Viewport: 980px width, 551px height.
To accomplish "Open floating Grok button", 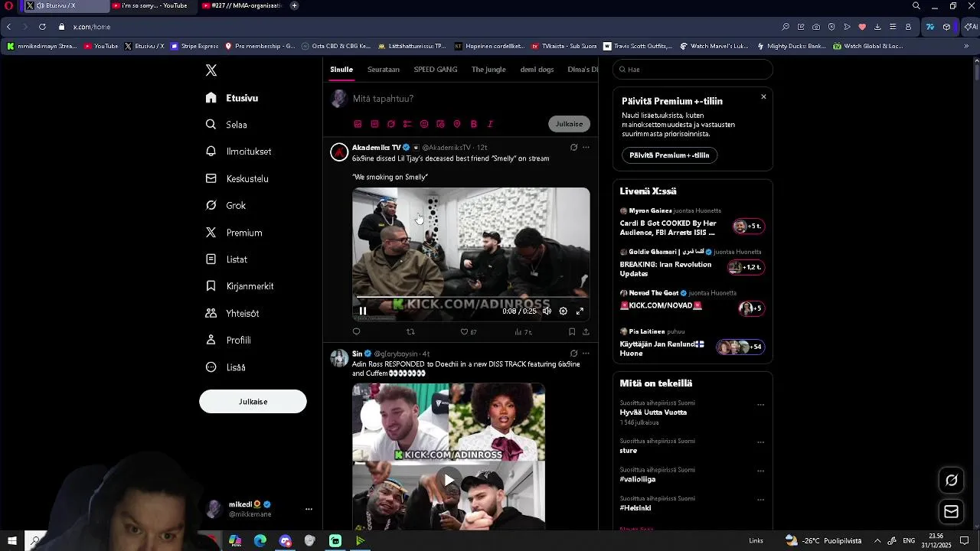I will click(x=952, y=481).
